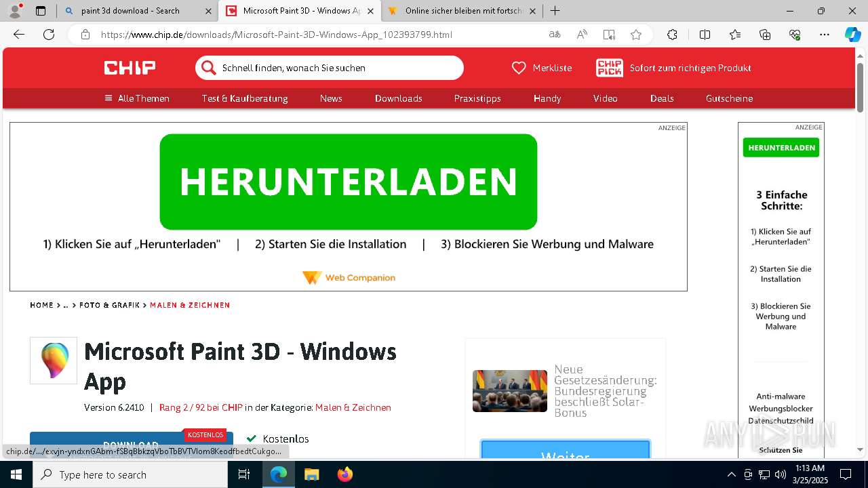The width and height of the screenshot is (868, 488).
Task: Open the Handy menu item
Action: coord(547,98)
